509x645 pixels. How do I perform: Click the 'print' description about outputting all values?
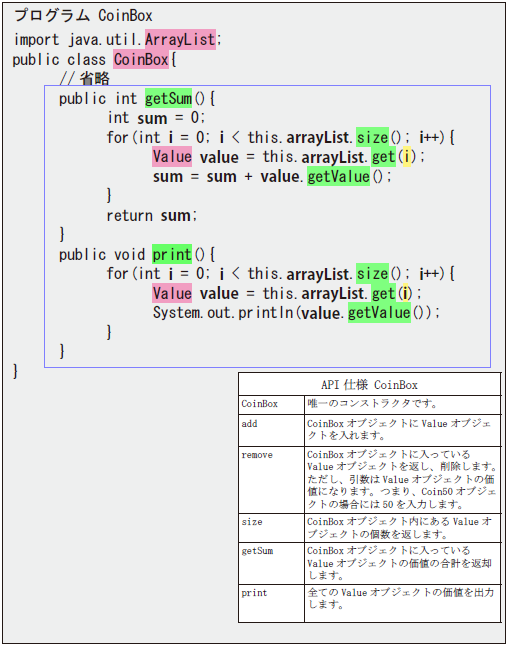(x=400, y=599)
